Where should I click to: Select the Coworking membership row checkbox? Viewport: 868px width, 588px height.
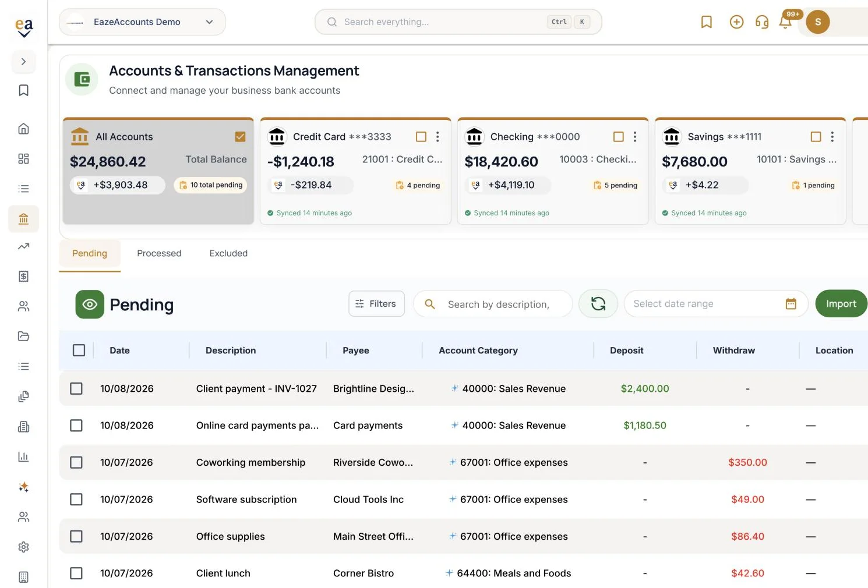(76, 462)
